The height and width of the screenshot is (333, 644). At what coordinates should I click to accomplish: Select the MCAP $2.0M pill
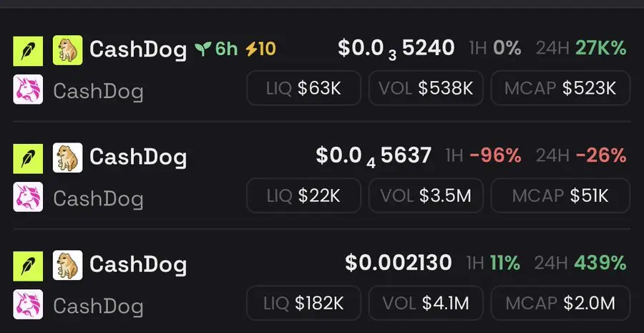[560, 304]
